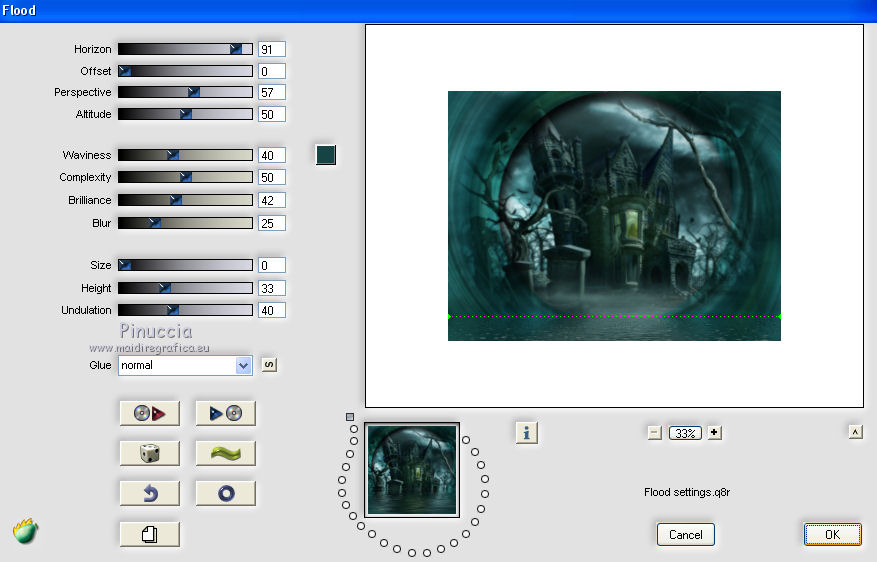Viewport: 877px width, 562px height.
Task: Cancel the Flood dialog
Action: pyautogui.click(x=685, y=535)
